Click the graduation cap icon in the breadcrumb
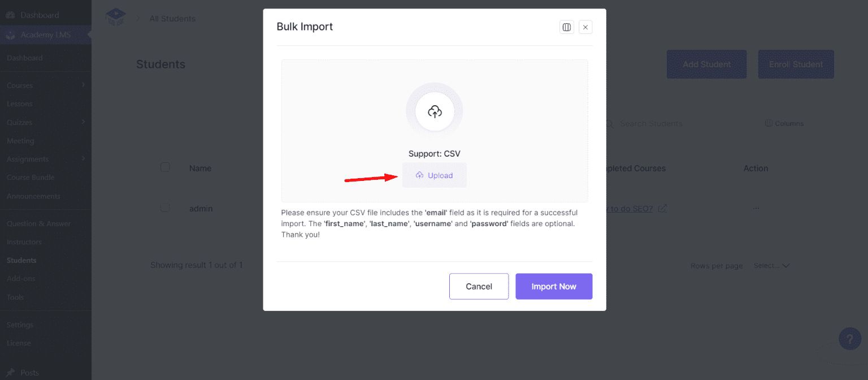 116,17
